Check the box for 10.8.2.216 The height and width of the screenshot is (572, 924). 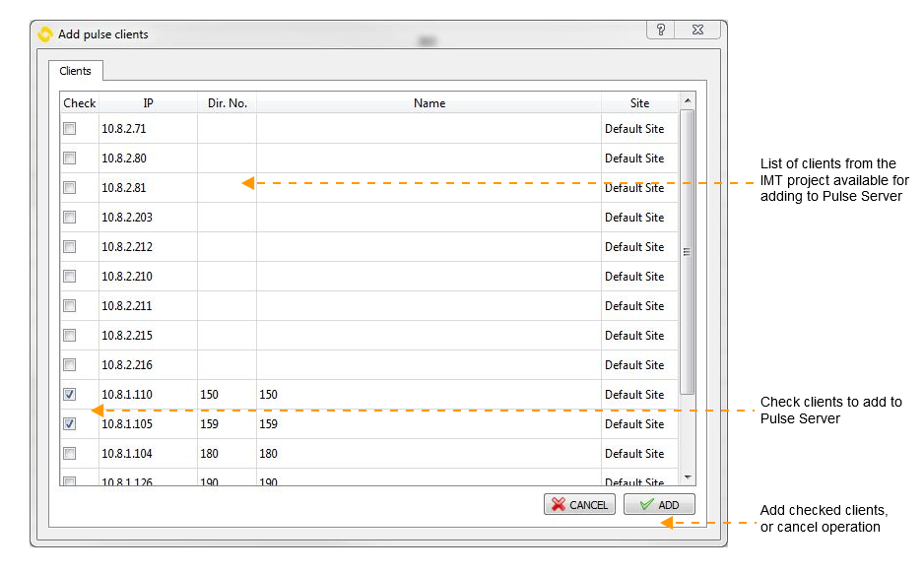pos(70,364)
